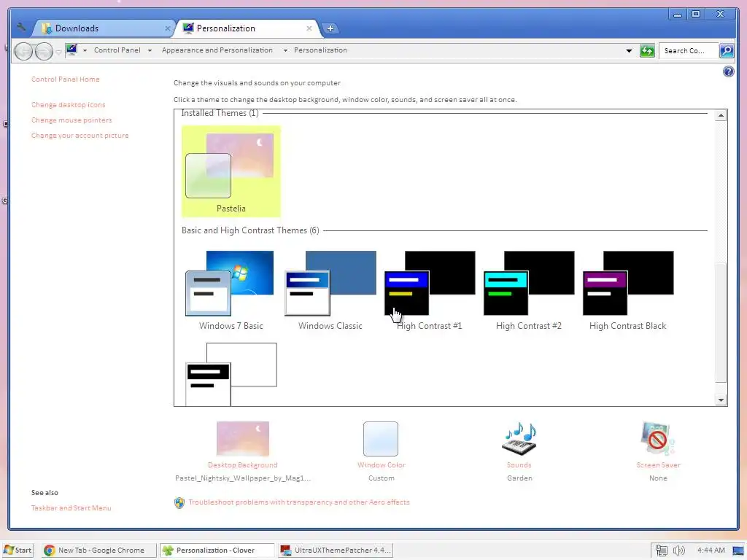Click the theme list scrollbar thumb
The image size is (747, 560).
[721, 323]
